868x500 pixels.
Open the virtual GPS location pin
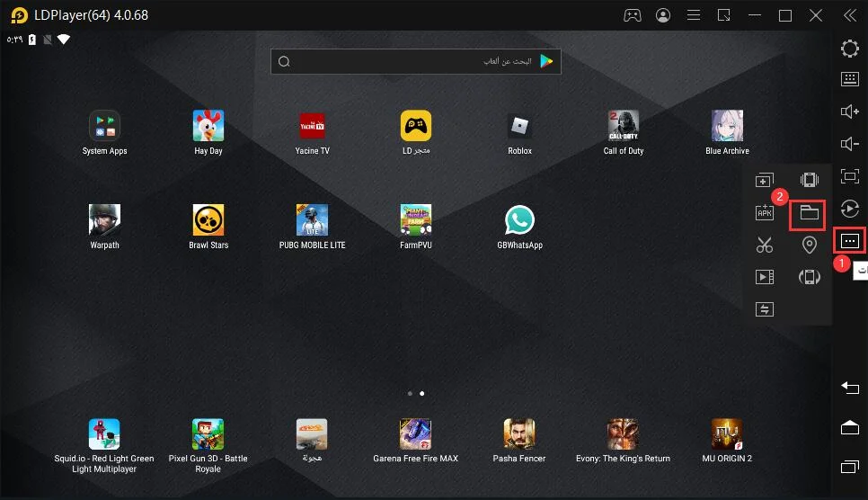pos(810,245)
